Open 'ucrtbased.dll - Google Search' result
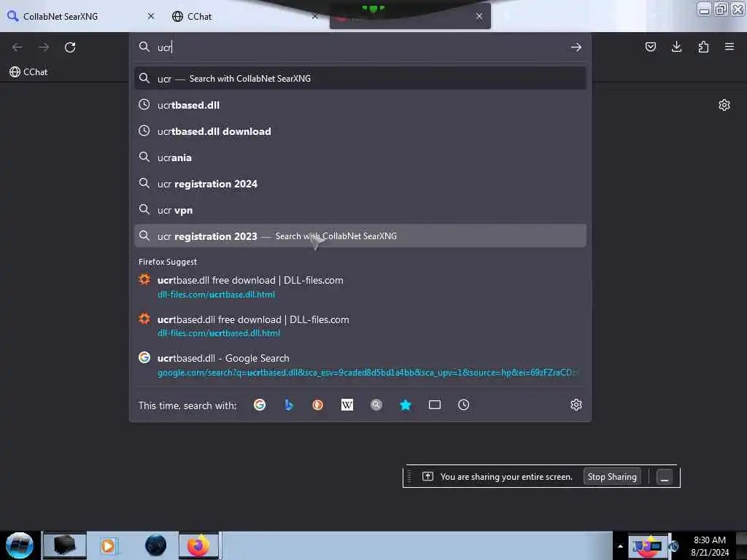The width and height of the screenshot is (747, 560). 360,365
